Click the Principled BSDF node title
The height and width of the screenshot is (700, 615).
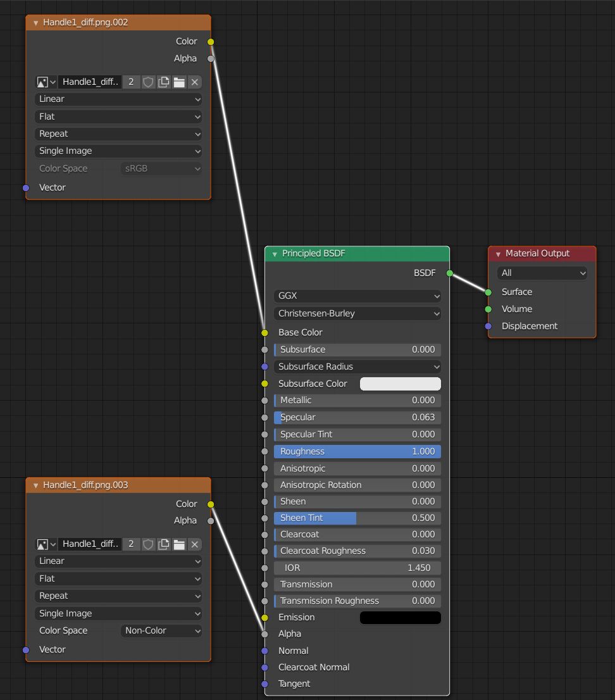coord(314,254)
